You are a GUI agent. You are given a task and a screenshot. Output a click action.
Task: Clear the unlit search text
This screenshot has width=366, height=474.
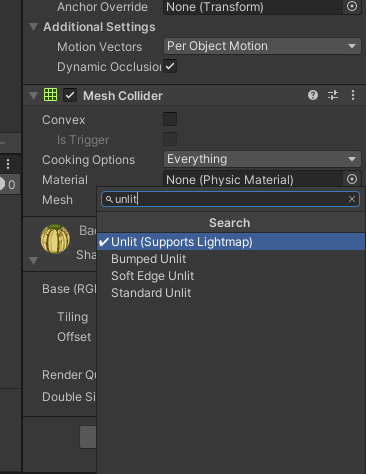click(x=352, y=199)
